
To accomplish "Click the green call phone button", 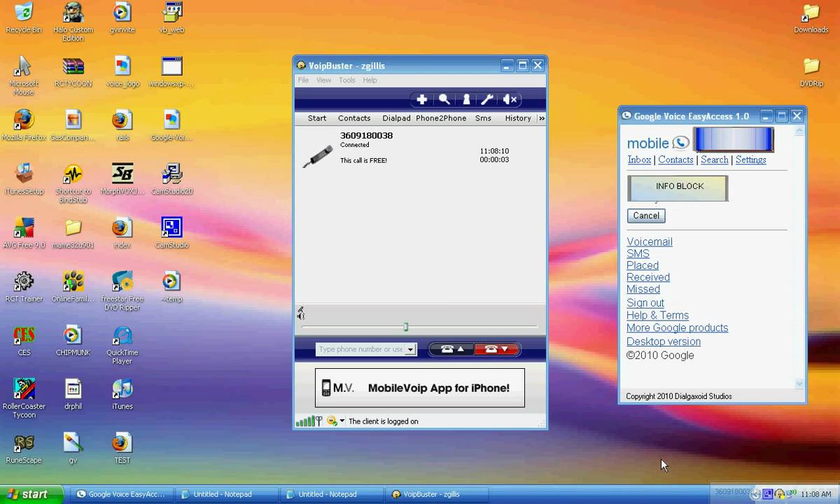I will (451, 349).
